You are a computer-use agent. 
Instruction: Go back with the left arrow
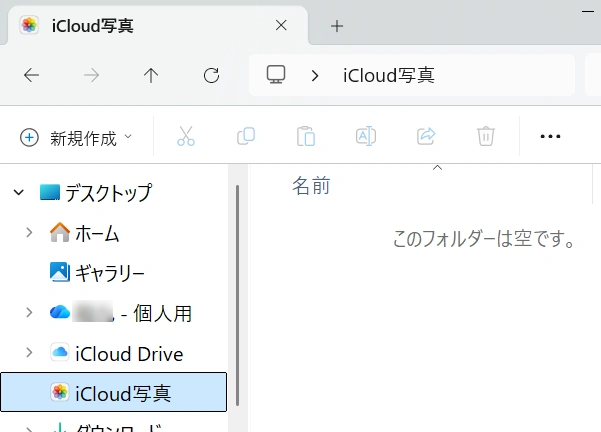pyautogui.click(x=31, y=75)
